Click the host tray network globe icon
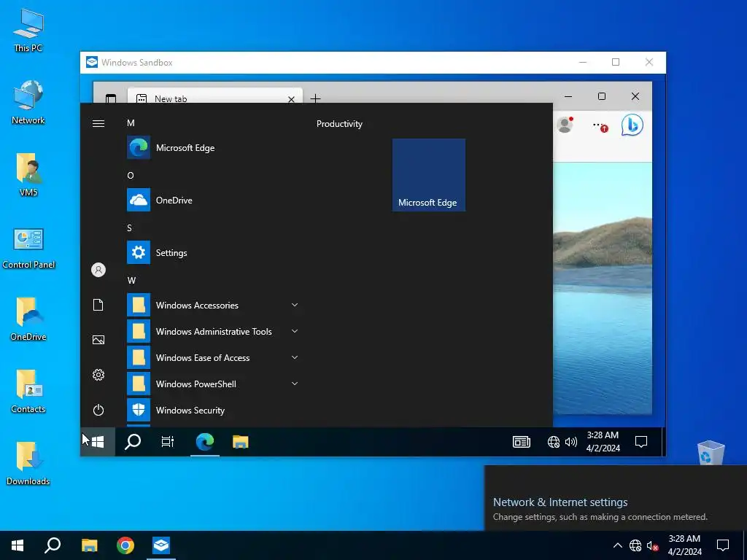The height and width of the screenshot is (560, 747). click(x=635, y=545)
